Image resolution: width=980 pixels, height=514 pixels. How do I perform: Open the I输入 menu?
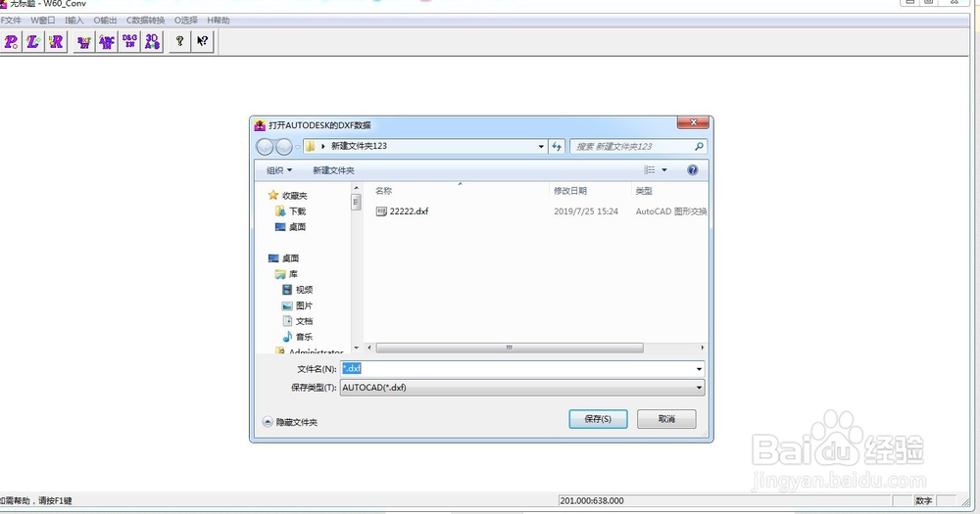(x=74, y=20)
